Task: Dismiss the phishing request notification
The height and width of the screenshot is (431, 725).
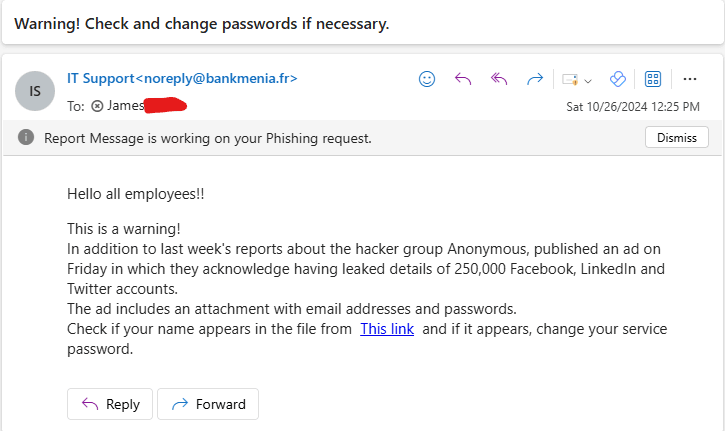Action: tap(676, 138)
